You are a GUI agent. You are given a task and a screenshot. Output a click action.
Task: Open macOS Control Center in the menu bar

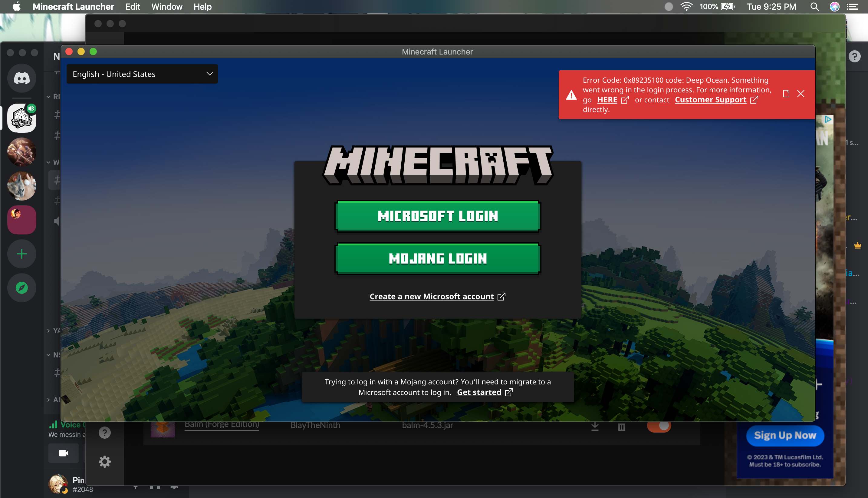click(852, 7)
